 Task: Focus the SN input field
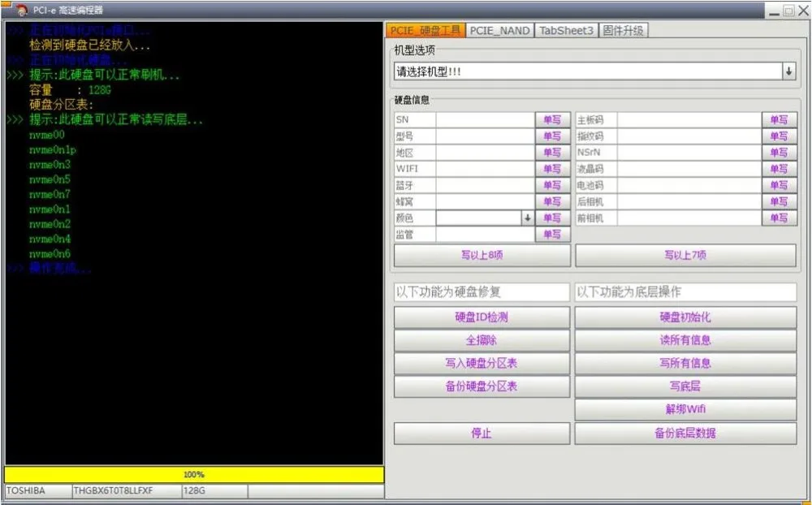pyautogui.click(x=486, y=119)
